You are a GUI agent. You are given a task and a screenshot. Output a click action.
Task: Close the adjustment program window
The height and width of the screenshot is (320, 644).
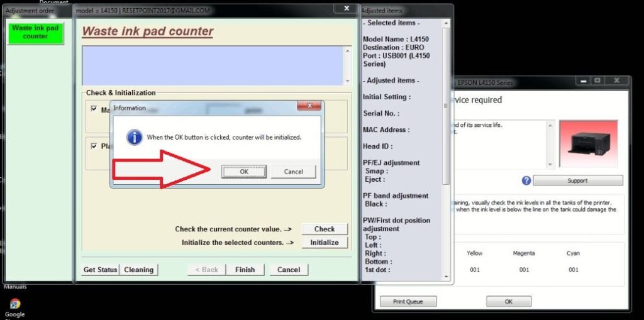click(x=347, y=8)
